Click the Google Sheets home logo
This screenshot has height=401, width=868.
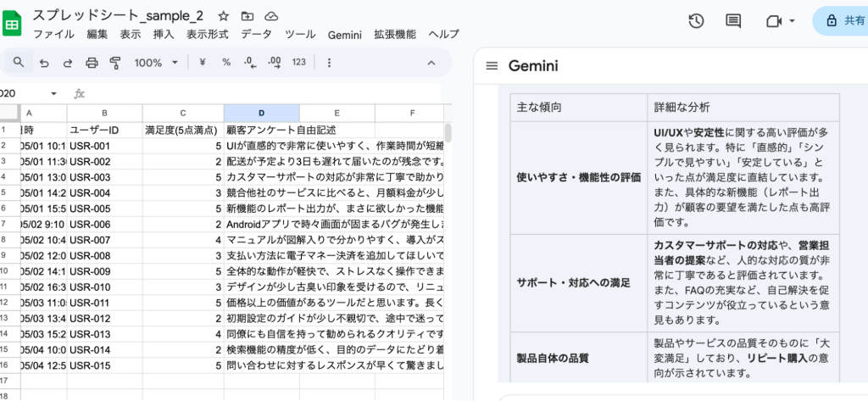pyautogui.click(x=12, y=24)
